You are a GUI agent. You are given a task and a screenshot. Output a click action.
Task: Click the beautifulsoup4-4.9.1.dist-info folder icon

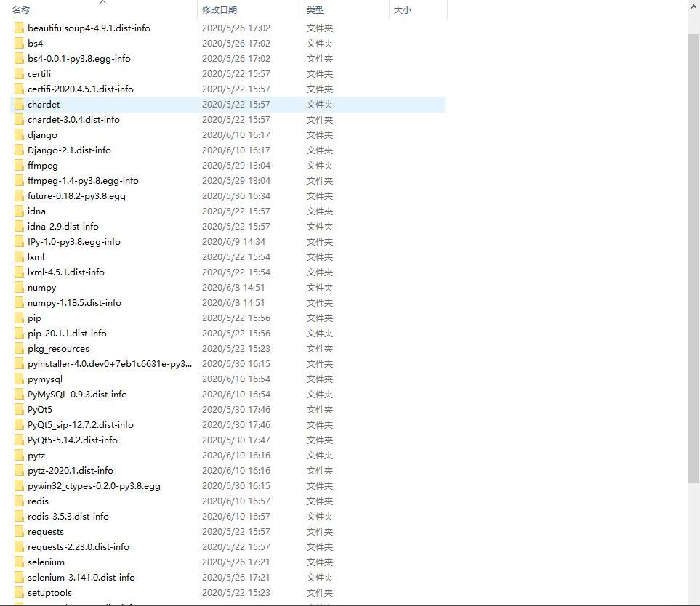[x=19, y=28]
